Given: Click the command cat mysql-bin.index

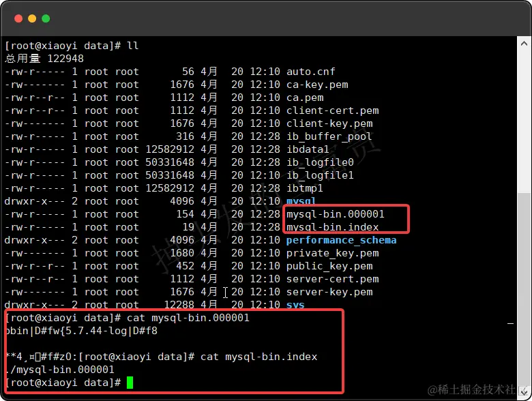Looking at the screenshot, I should pyautogui.click(x=259, y=357).
